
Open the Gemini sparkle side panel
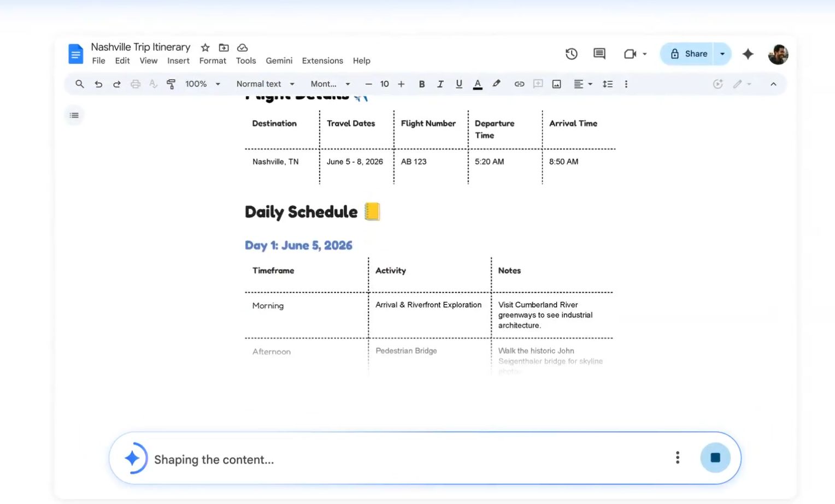(748, 54)
